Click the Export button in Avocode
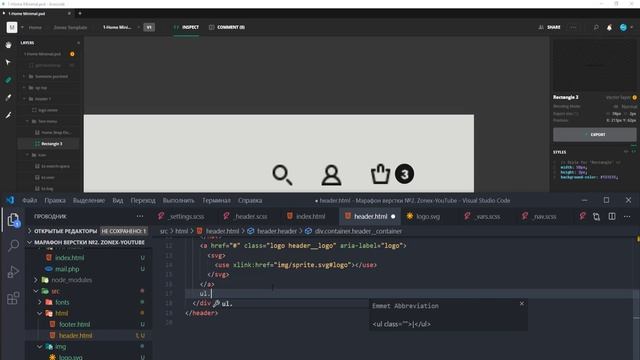The width and height of the screenshot is (640, 360). [595, 134]
